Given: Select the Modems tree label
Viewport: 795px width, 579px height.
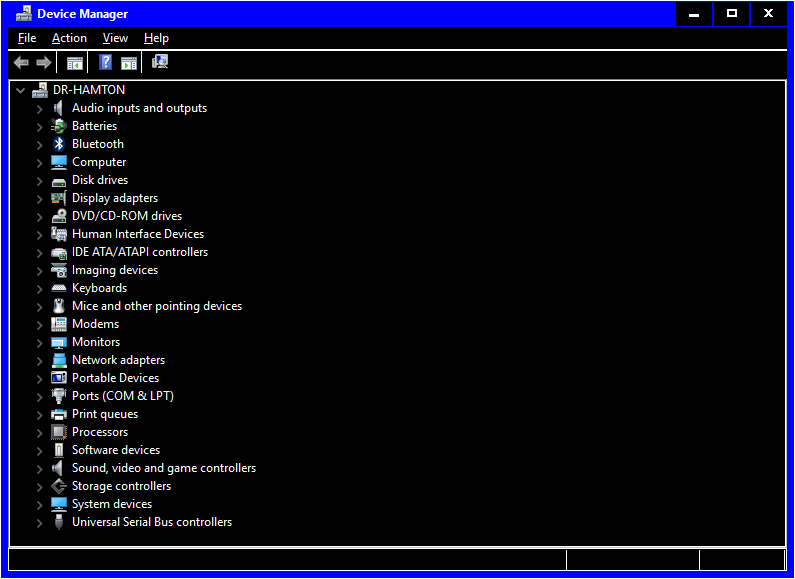Looking at the screenshot, I should click(95, 324).
